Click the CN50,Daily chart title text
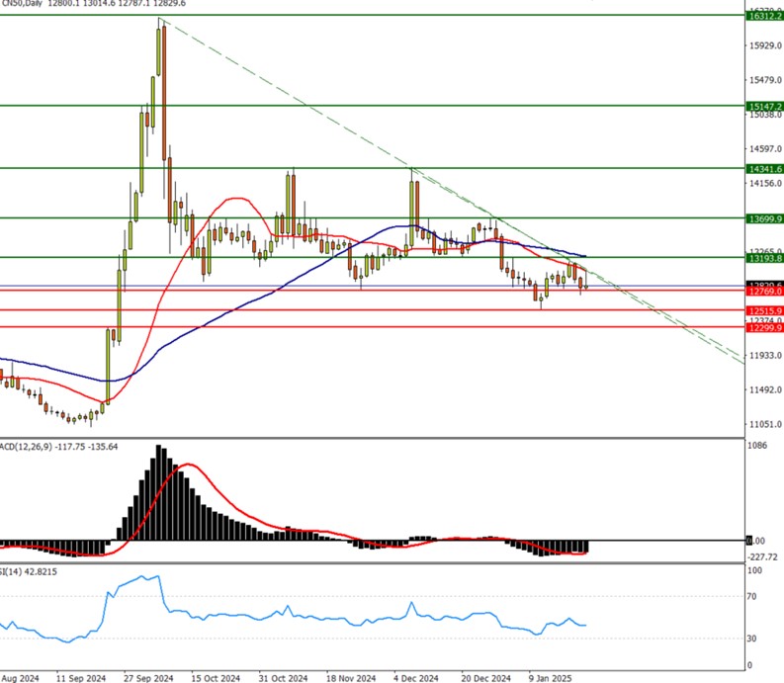The image size is (784, 683). pos(26,4)
